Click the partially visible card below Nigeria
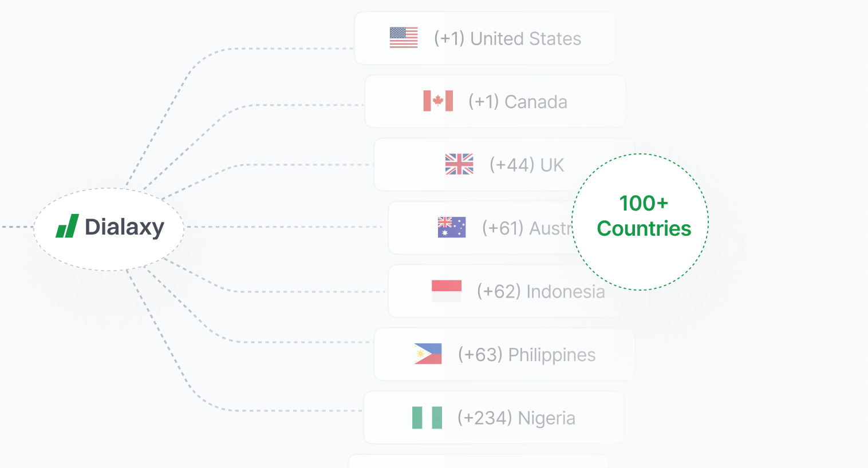This screenshot has width=868, height=468. [478, 461]
